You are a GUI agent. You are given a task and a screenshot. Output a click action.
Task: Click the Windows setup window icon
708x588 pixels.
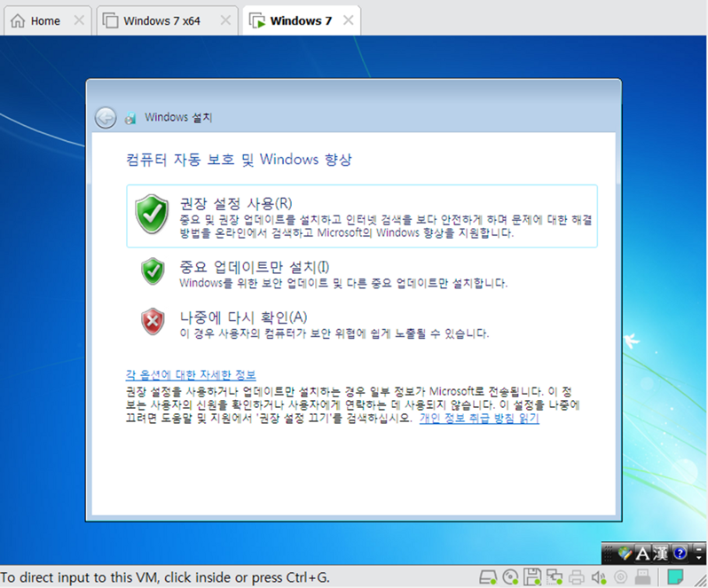tap(130, 118)
